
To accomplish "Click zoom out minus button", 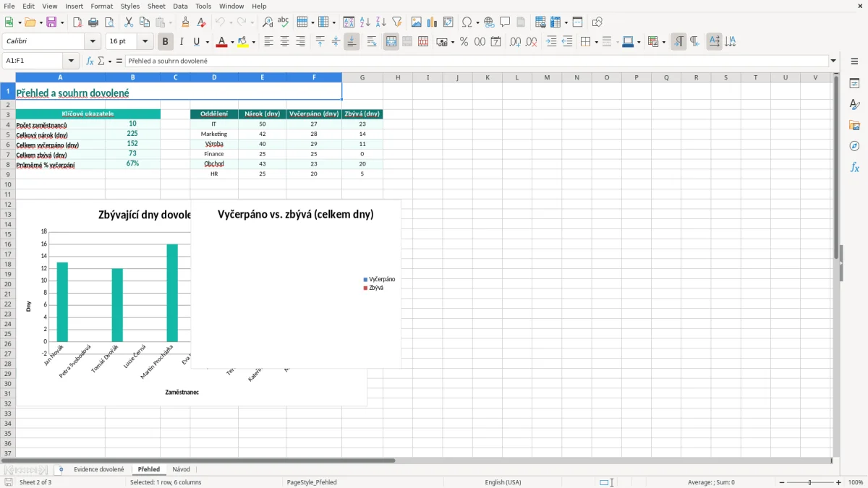I will (x=782, y=482).
